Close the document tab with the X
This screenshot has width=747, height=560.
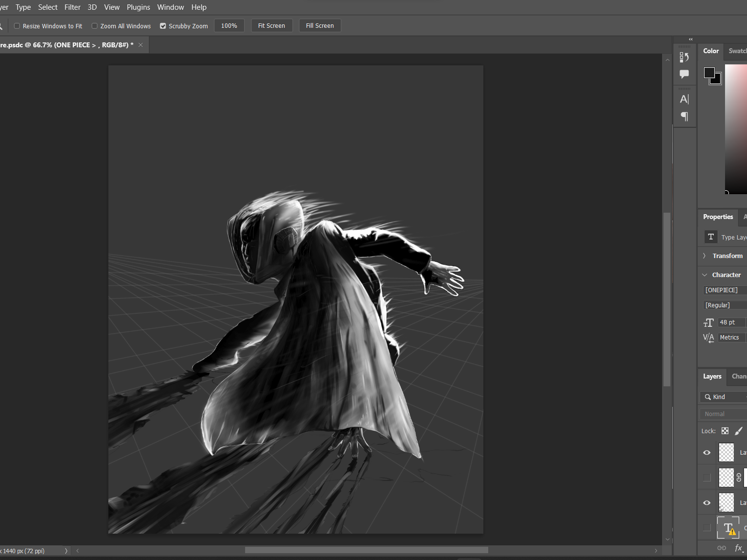141,45
